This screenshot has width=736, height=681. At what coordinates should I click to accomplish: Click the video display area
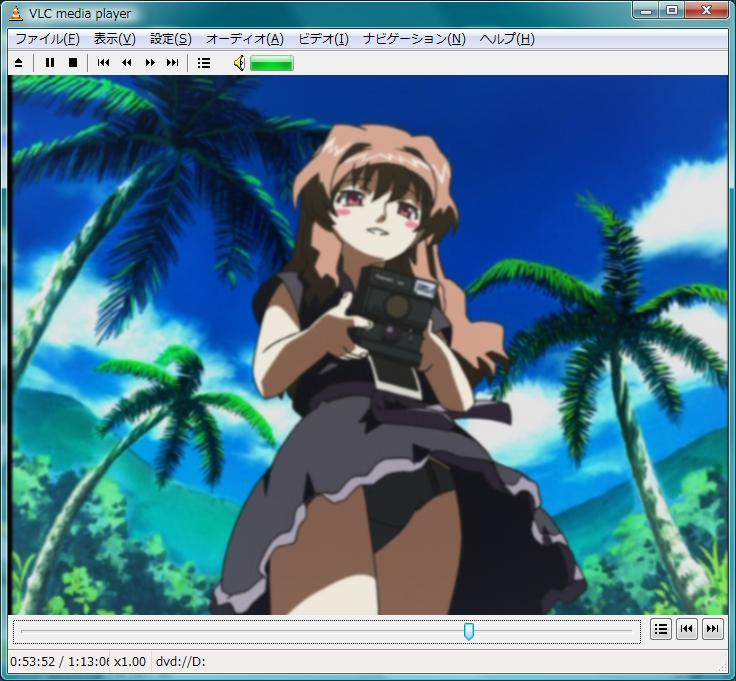pyautogui.click(x=369, y=345)
